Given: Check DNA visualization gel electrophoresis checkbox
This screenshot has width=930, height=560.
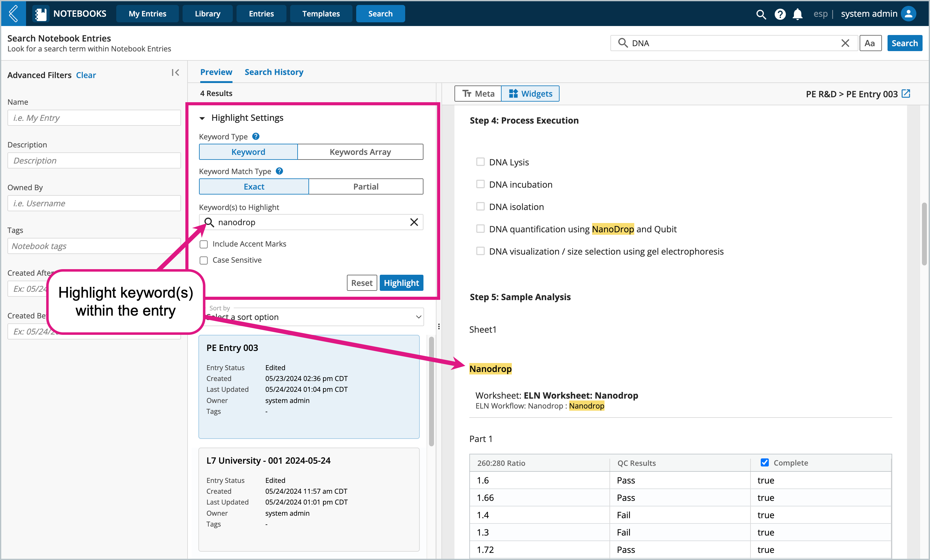Looking at the screenshot, I should point(480,251).
